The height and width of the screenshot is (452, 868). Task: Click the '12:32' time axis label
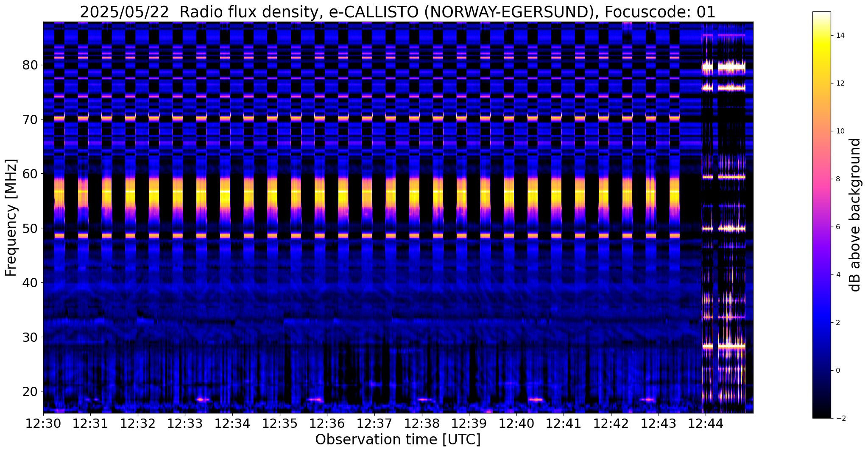click(138, 423)
